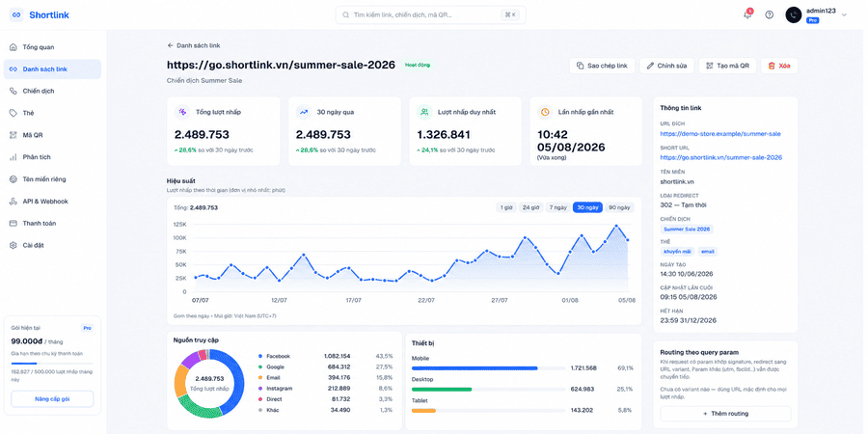
Task: Switch chart to 90 ngày range
Action: [619, 207]
